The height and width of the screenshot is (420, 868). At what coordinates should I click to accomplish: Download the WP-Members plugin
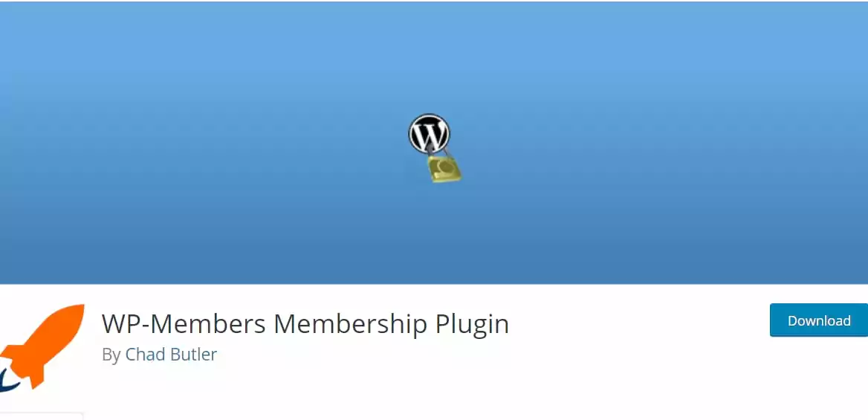[819, 320]
